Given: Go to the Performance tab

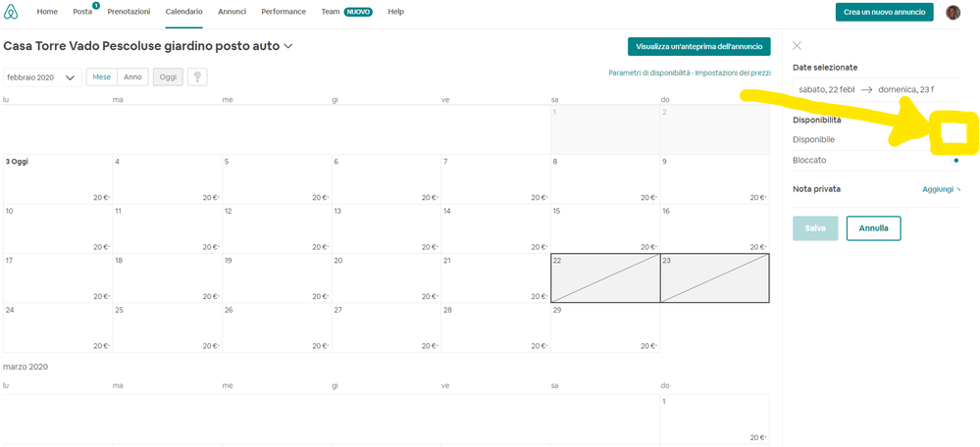Looking at the screenshot, I should coord(284,12).
